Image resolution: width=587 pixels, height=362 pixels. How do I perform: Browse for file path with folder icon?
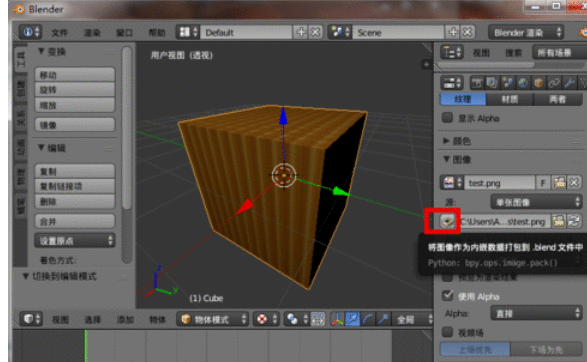(x=558, y=221)
